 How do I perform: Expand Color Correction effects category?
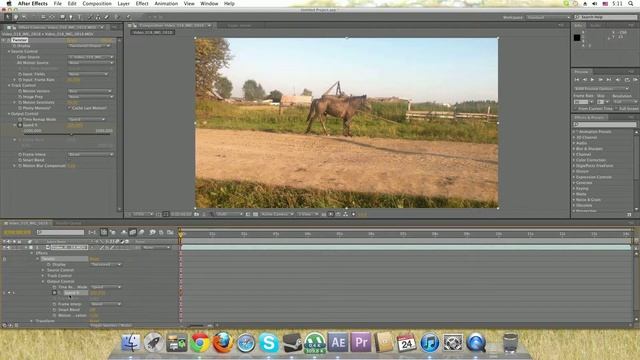coord(574,160)
